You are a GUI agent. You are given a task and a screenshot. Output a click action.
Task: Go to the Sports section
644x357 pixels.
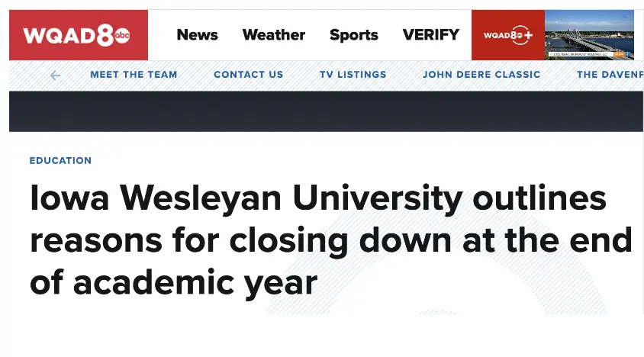click(353, 35)
